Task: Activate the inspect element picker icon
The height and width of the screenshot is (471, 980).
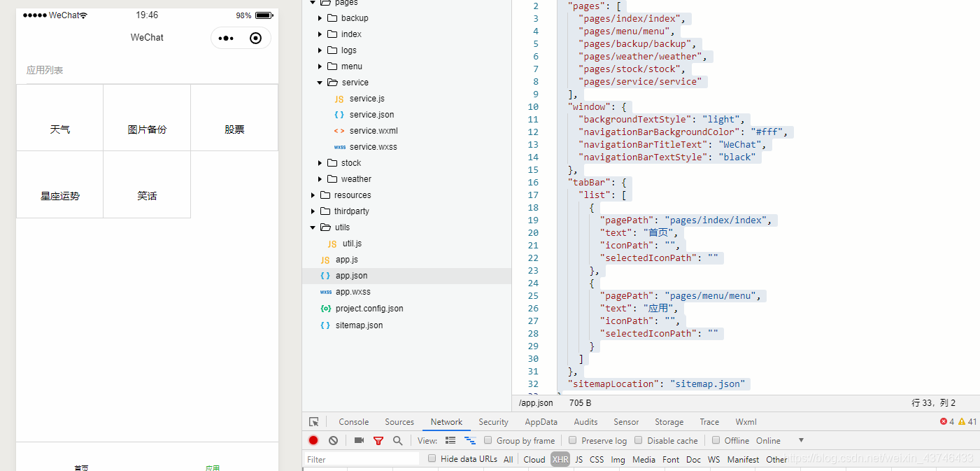Action: [x=314, y=422]
